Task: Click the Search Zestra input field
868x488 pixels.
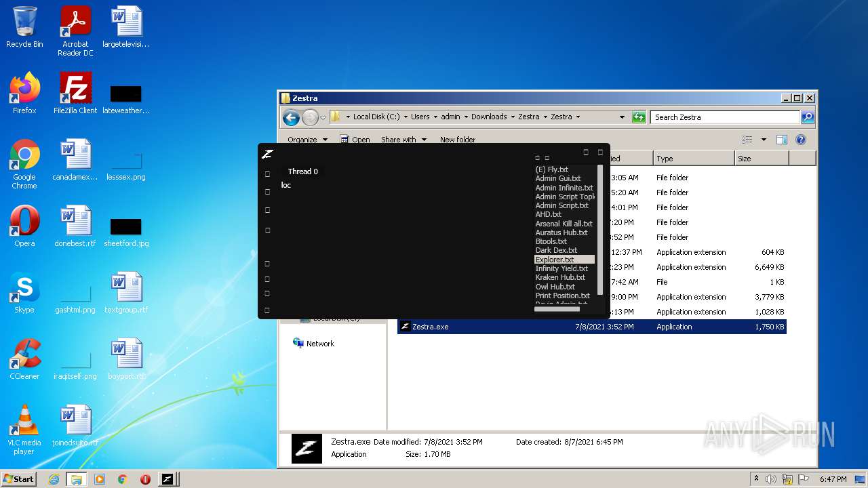Action: (x=726, y=117)
